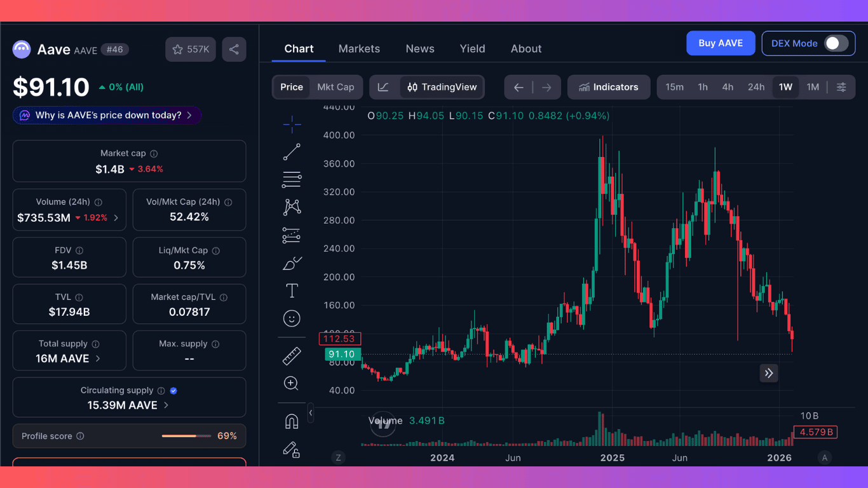Toggle DEX Mode switch
Screen dimensions: 868x488
(837, 43)
